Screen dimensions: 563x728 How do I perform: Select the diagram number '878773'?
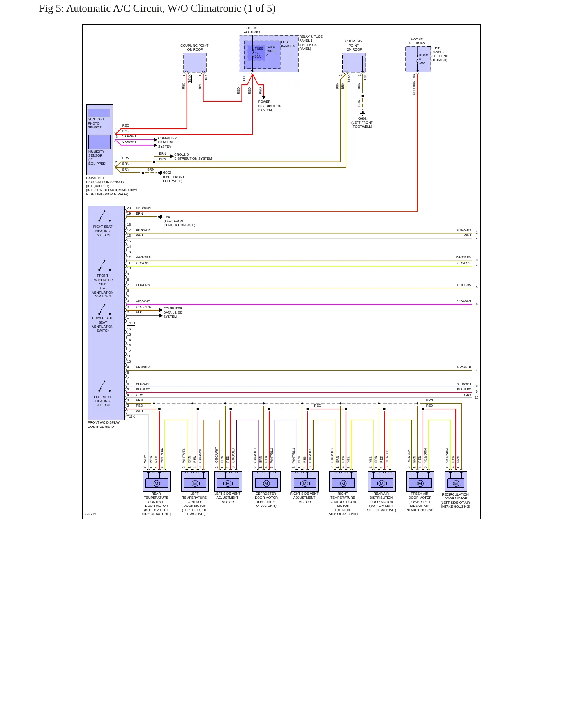(x=90, y=514)
